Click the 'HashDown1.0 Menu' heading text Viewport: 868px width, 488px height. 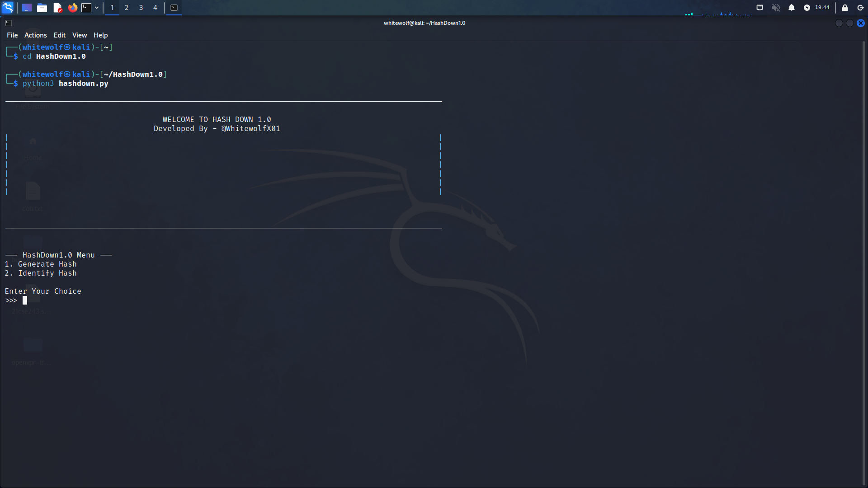coord(59,255)
